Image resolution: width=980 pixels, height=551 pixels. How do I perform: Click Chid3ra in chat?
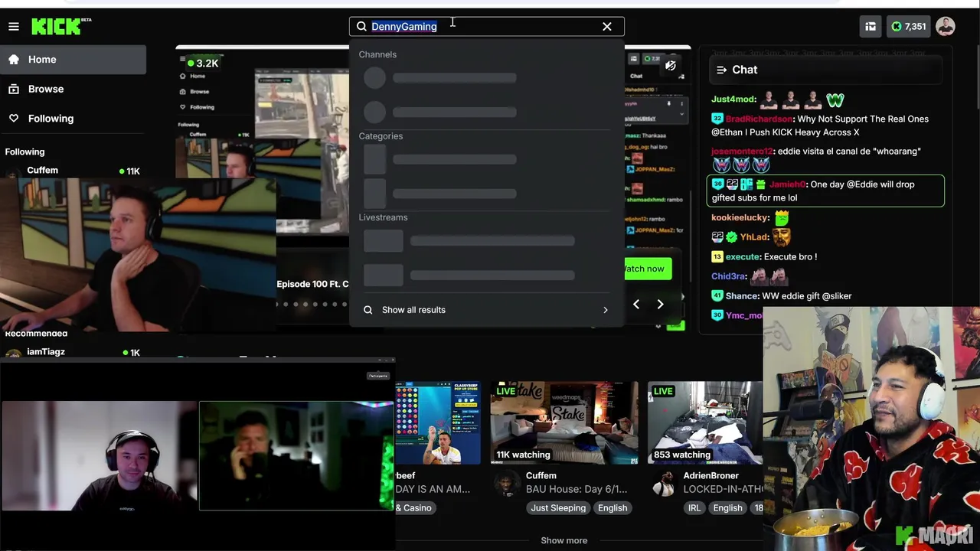pyautogui.click(x=728, y=277)
